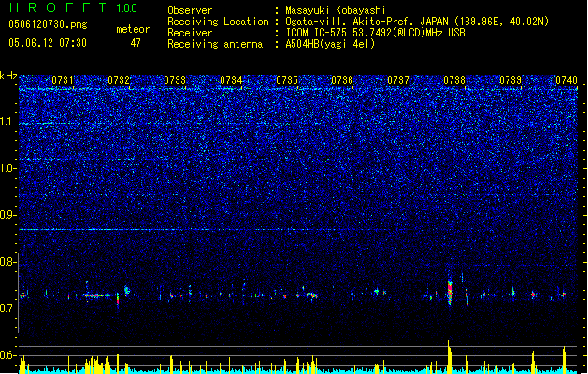The height and width of the screenshot is (374, 588).
Task: Click the date stamp 05.06.12 07:30
Action: pos(48,43)
